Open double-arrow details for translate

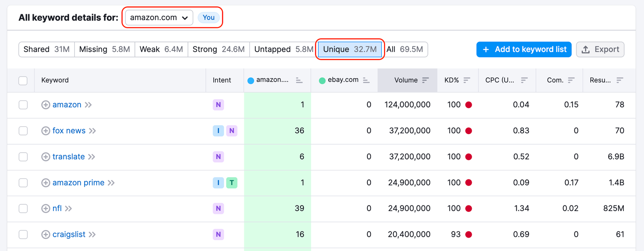[x=92, y=157]
